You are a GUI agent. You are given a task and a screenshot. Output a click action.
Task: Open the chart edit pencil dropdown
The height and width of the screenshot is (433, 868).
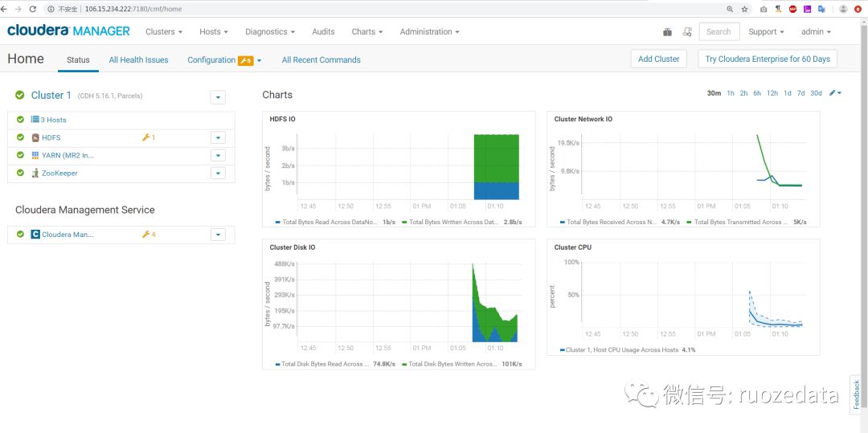[835, 93]
